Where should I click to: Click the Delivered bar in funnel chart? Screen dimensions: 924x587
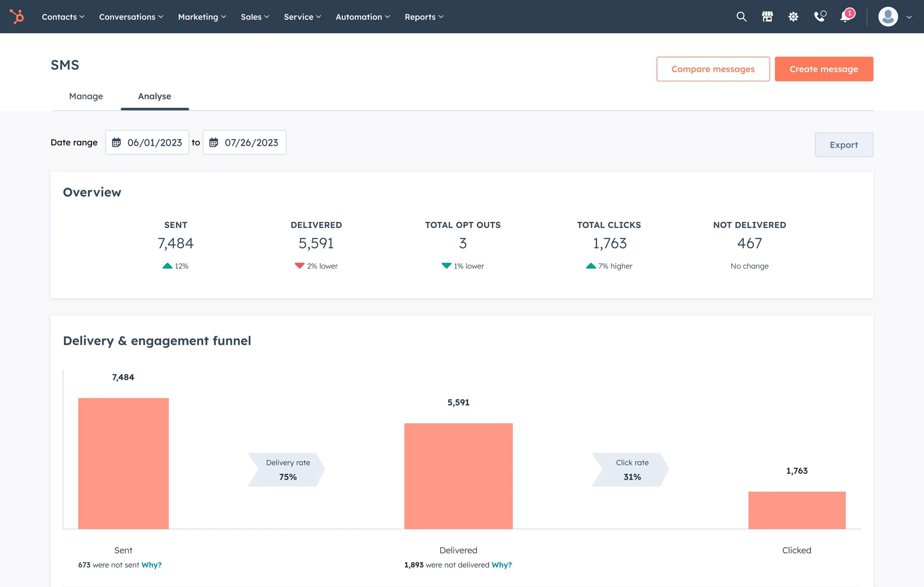[x=458, y=476]
